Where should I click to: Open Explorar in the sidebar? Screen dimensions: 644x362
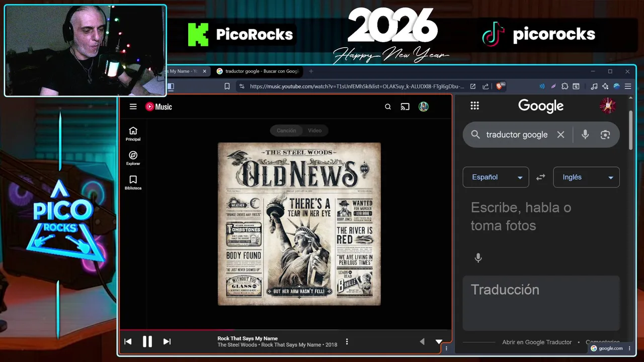tap(133, 158)
